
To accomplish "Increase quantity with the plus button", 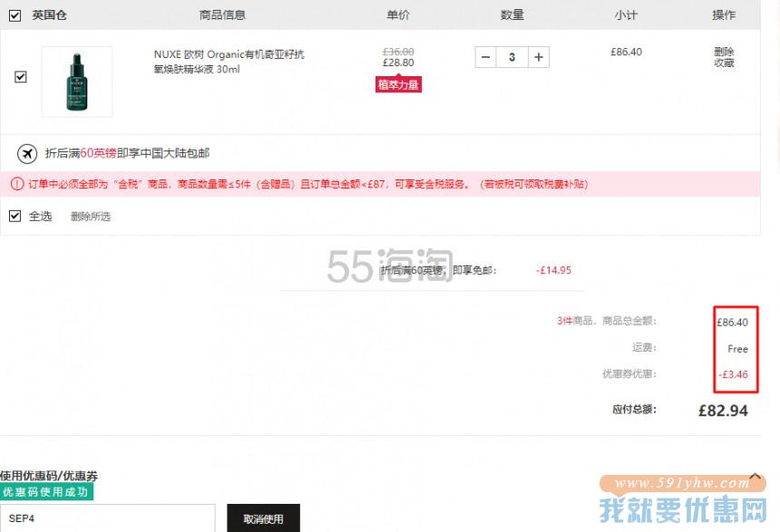I will click(x=538, y=57).
